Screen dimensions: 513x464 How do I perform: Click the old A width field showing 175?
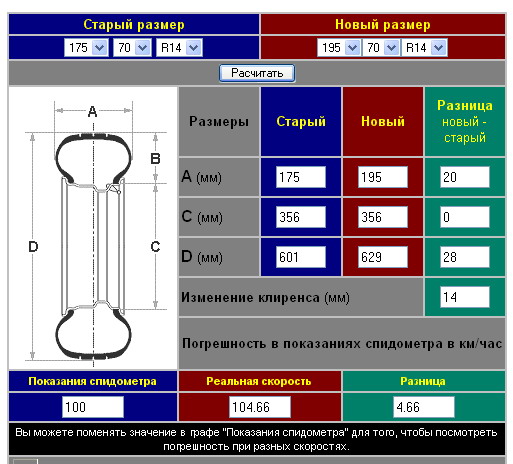point(301,177)
